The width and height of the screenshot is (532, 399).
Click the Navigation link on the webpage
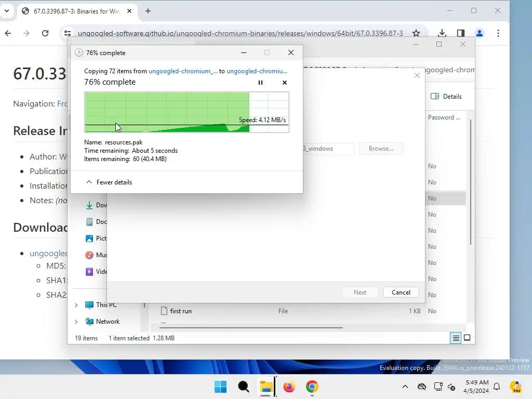click(x=62, y=103)
